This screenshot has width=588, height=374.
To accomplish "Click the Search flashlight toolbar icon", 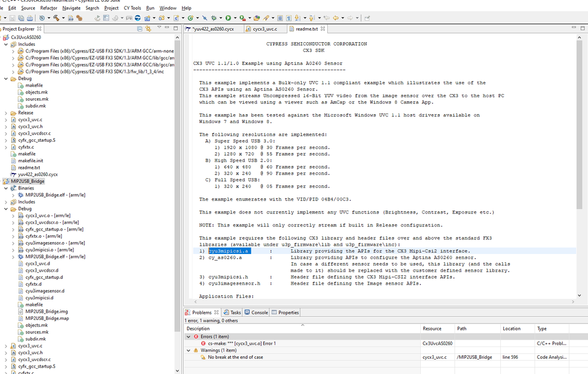I will pos(266,18).
